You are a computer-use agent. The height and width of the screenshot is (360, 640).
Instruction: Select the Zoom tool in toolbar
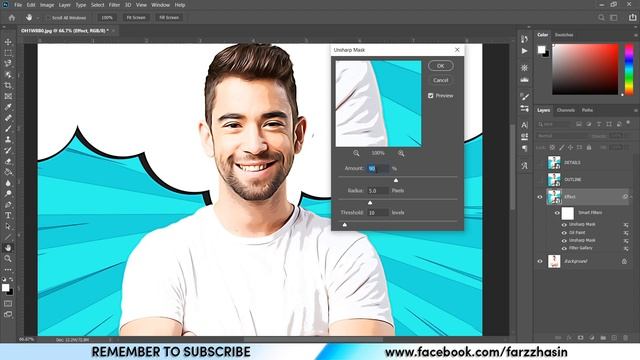tap(8, 258)
